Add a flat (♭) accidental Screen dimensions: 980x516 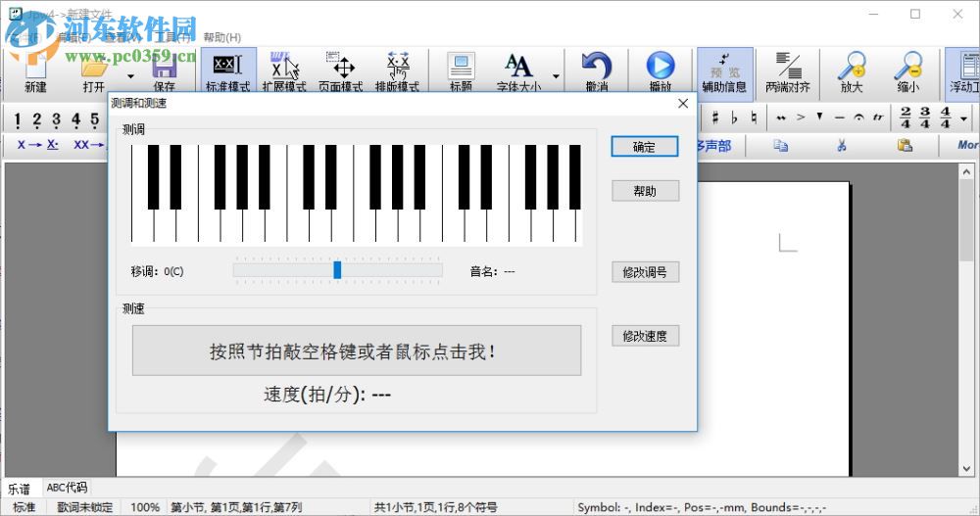734,117
